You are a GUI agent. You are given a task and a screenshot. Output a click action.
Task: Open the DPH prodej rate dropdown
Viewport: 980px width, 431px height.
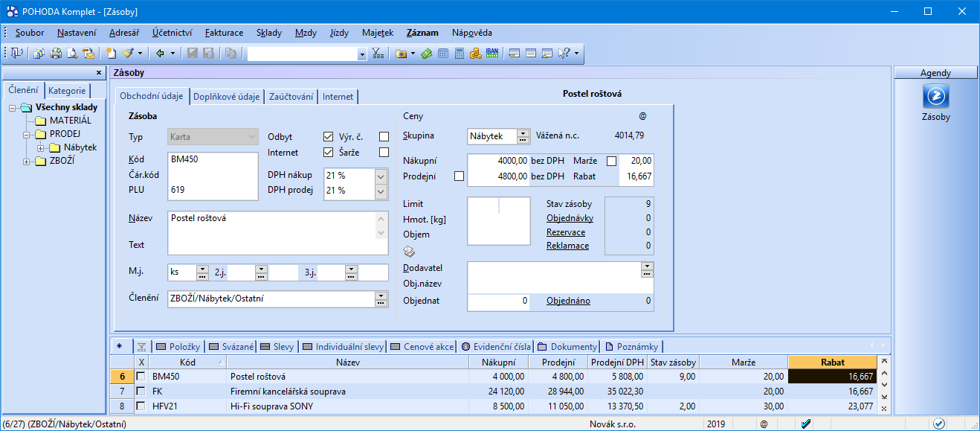(x=381, y=191)
